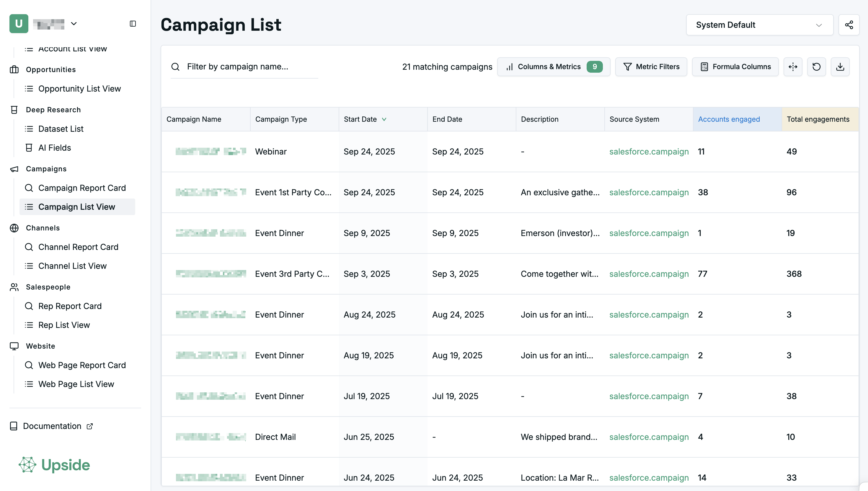The height and width of the screenshot is (491, 868).
Task: Open Columns & Metrics panel
Action: (554, 67)
